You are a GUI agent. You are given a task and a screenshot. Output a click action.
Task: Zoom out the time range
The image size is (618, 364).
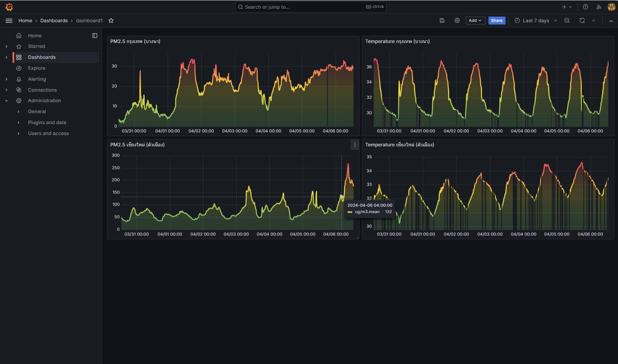[x=567, y=20]
